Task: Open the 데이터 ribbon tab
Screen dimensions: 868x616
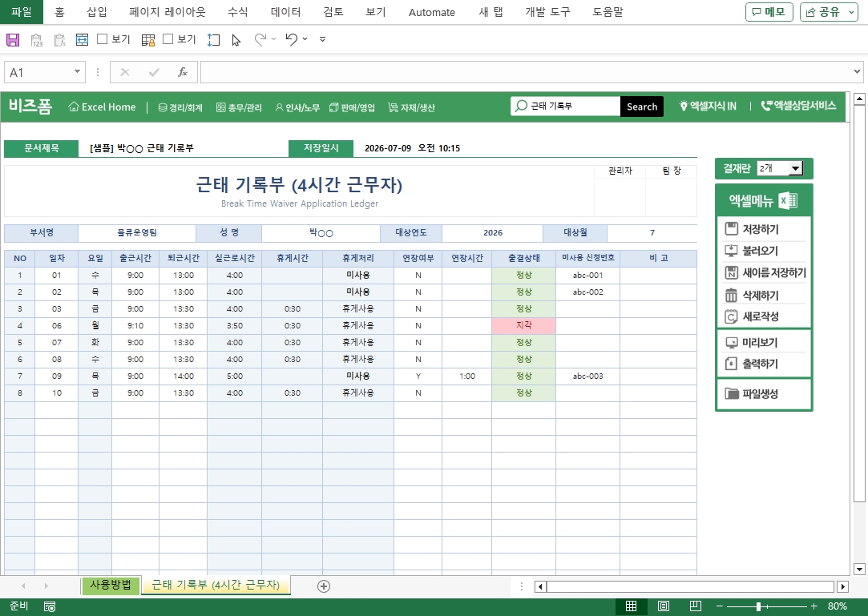Action: [285, 12]
